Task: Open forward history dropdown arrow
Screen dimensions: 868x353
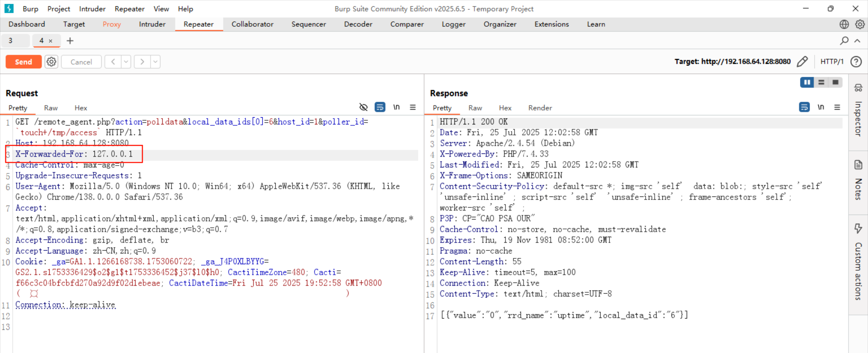Action: pos(156,62)
